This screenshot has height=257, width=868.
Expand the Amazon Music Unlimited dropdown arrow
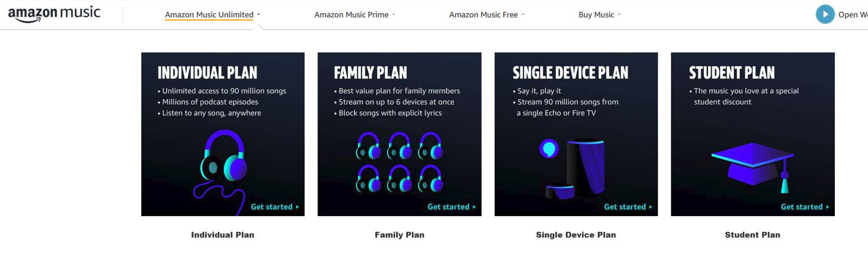click(259, 15)
